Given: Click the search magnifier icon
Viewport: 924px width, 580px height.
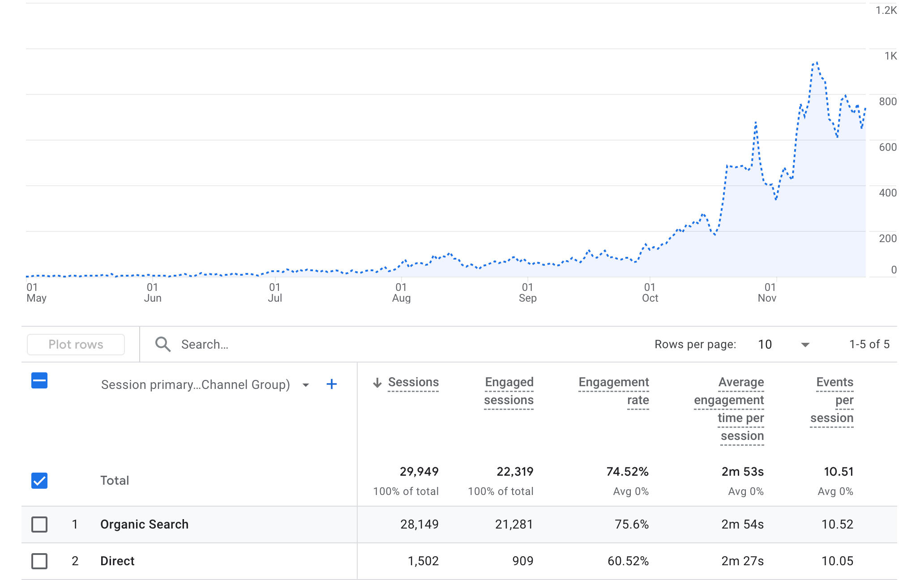Looking at the screenshot, I should pos(163,344).
